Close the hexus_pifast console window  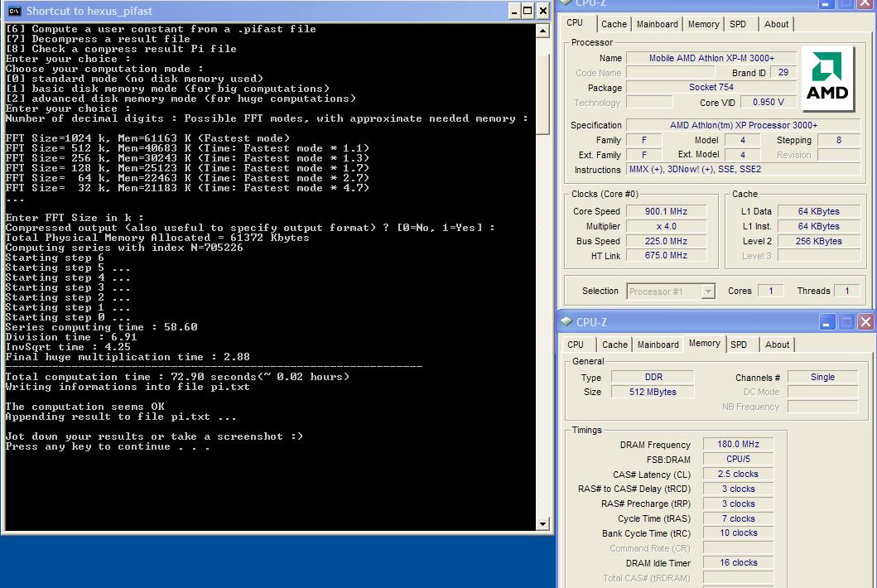(542, 11)
